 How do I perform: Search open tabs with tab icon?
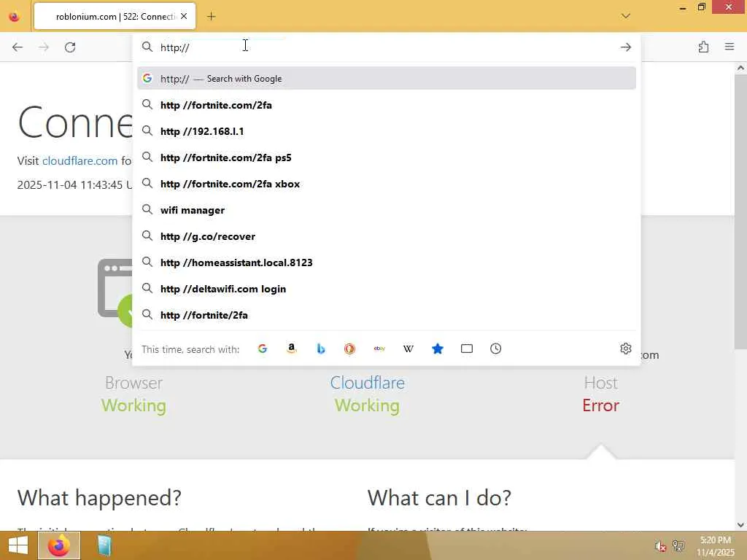(467, 349)
